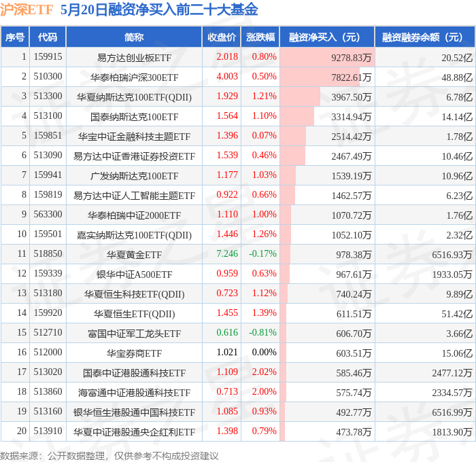Select 易方达中证人工智能主题ETF name
The height and width of the screenshot is (462, 476).
click(x=134, y=196)
